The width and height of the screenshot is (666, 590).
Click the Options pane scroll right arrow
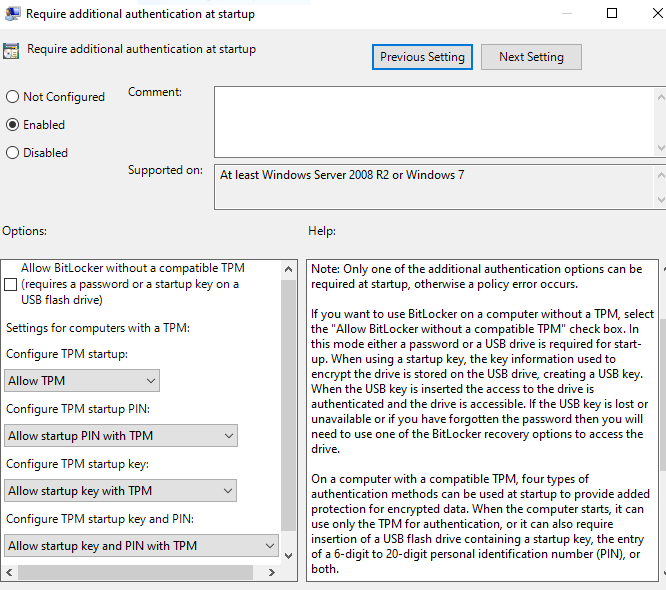(272, 573)
